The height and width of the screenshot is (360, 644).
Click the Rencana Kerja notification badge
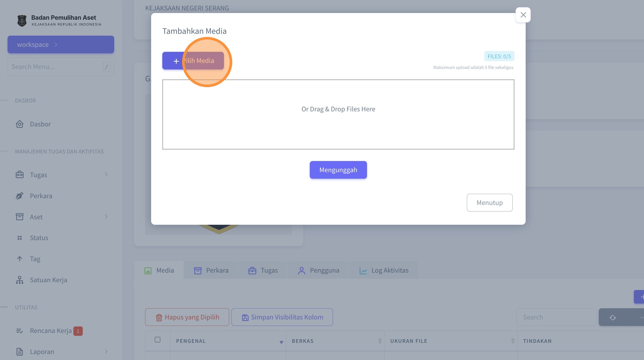(78, 331)
